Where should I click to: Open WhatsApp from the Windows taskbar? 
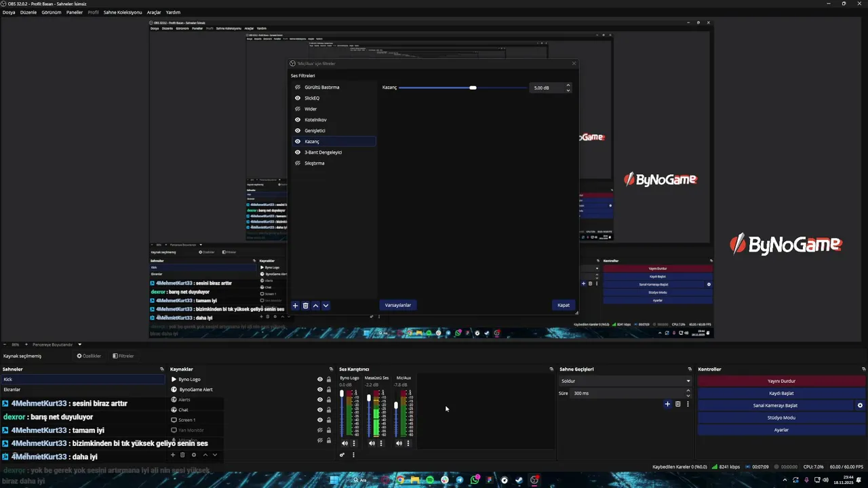pos(475,480)
